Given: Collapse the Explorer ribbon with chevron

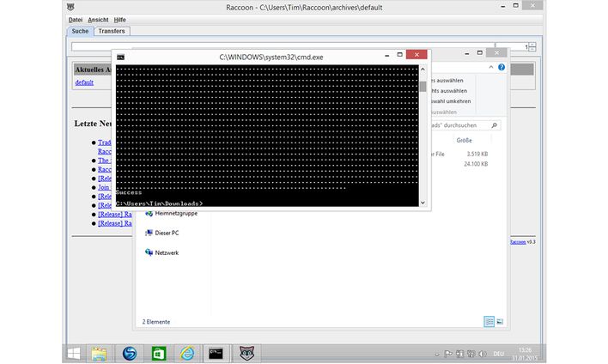Looking at the screenshot, I should tap(491, 67).
